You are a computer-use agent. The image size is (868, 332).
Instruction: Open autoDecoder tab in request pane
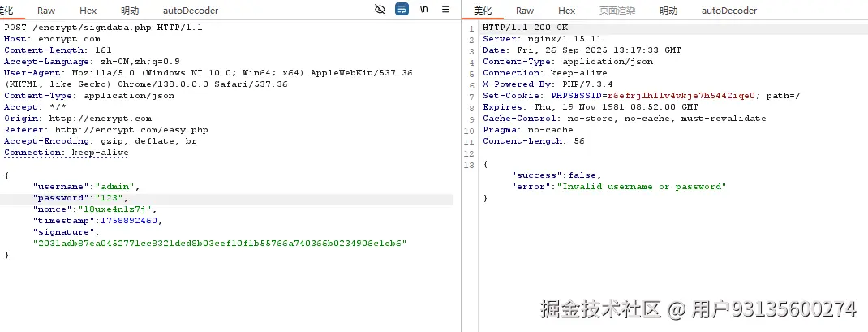click(191, 11)
